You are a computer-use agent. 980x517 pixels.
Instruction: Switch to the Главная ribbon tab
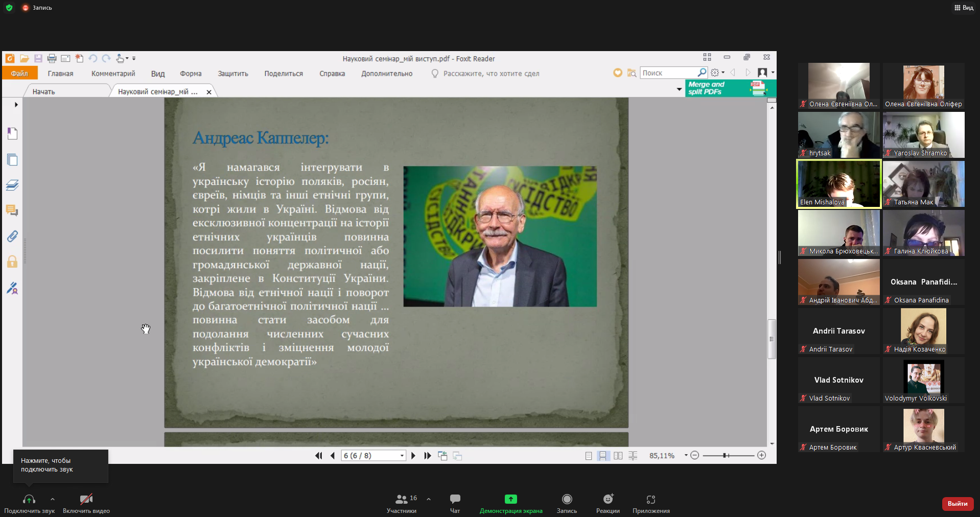[60, 74]
